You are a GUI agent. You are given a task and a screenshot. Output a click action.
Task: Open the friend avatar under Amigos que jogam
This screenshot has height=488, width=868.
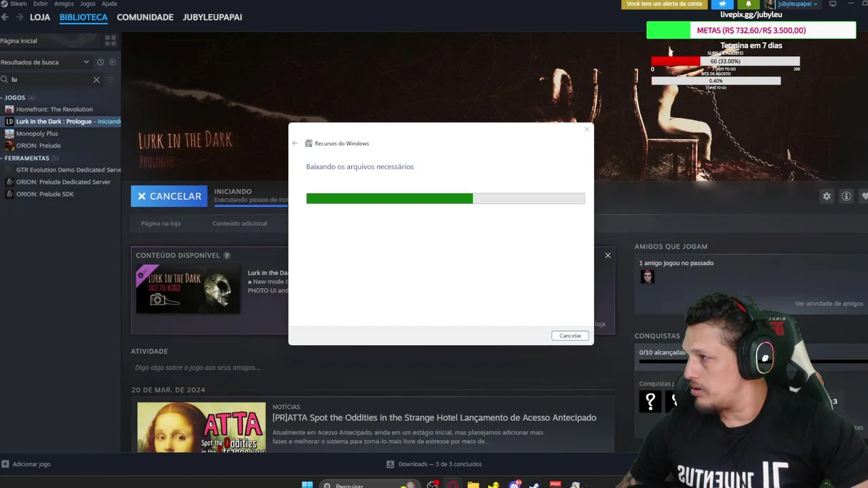[648, 277]
